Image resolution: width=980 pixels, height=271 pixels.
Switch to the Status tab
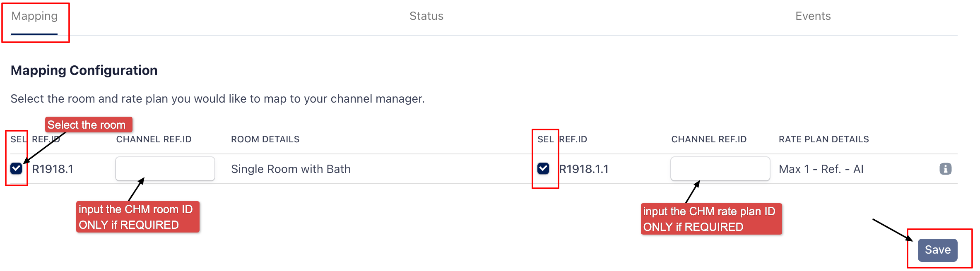[x=426, y=16]
